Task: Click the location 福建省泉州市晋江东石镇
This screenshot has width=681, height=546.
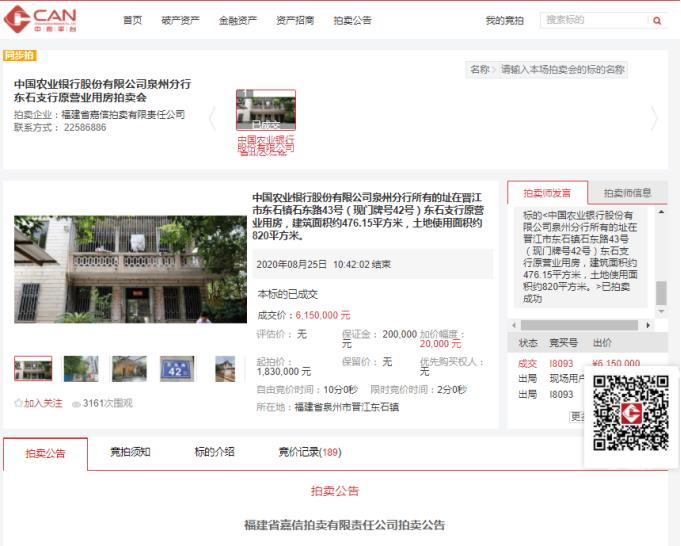Action: (347, 407)
